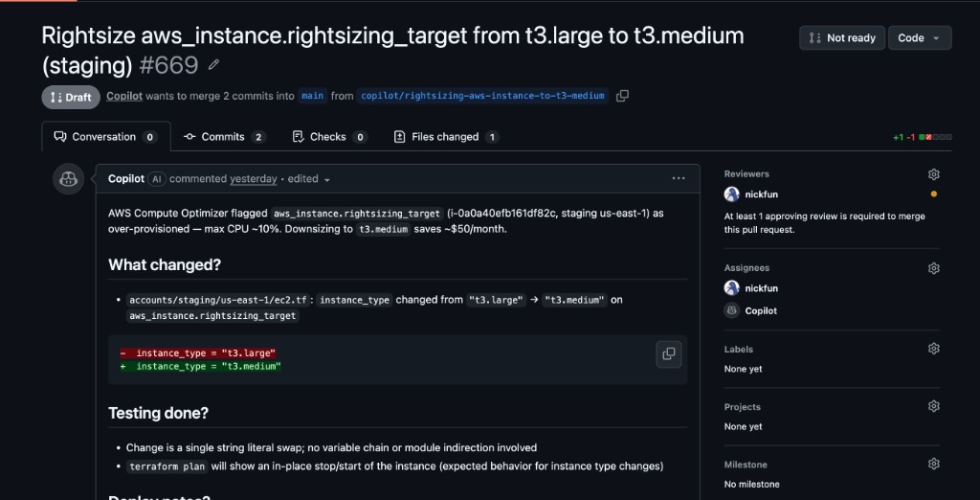
Task: Open the Projects gear settings
Action: (934, 406)
